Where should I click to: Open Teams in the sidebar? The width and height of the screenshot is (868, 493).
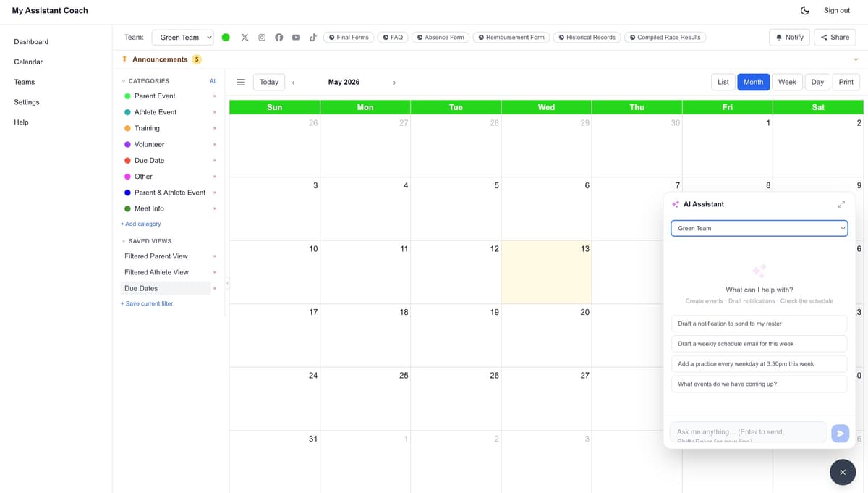[x=25, y=83]
